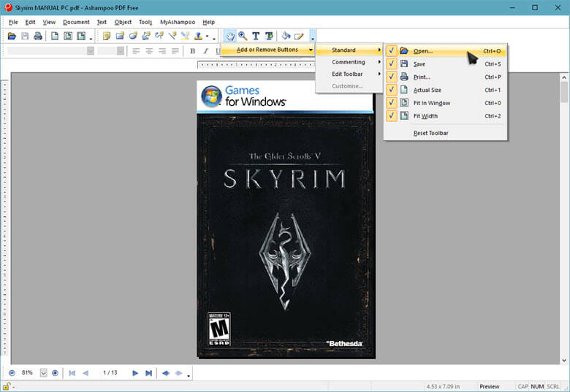Click the vertical scrollbar up arrow

(x=564, y=77)
